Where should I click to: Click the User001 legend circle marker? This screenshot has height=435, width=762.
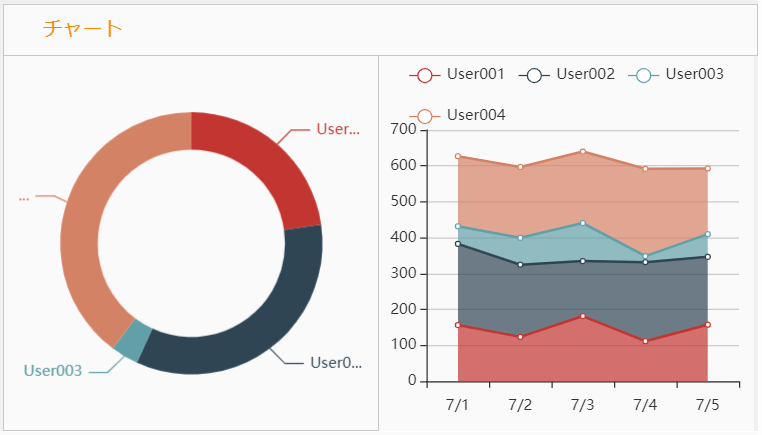[x=424, y=75]
